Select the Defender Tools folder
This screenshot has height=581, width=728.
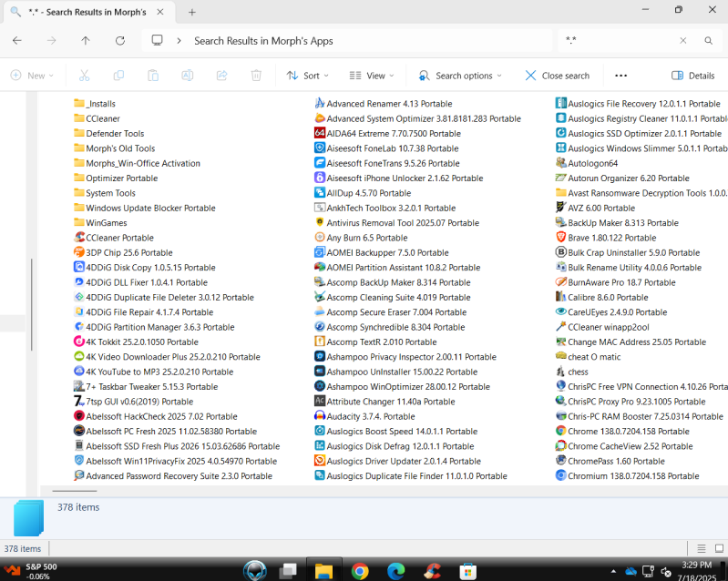point(109,133)
